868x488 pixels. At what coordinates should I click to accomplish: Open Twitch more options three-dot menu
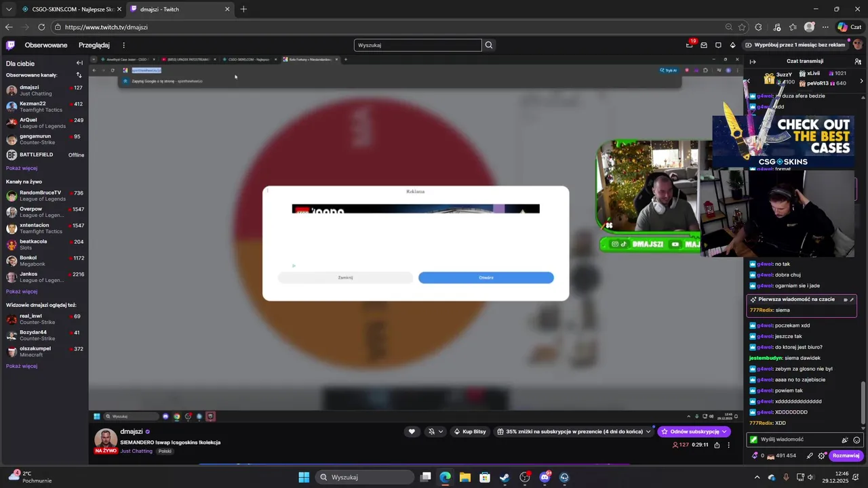(123, 45)
